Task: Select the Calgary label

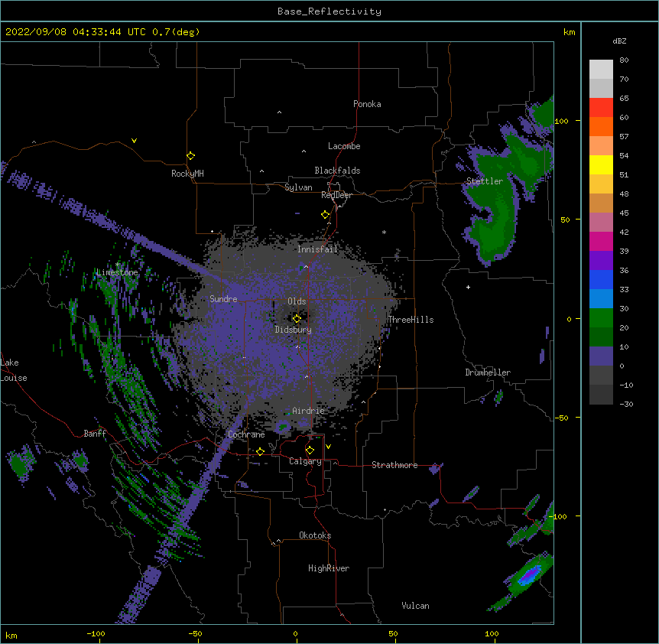Action: coord(305,461)
